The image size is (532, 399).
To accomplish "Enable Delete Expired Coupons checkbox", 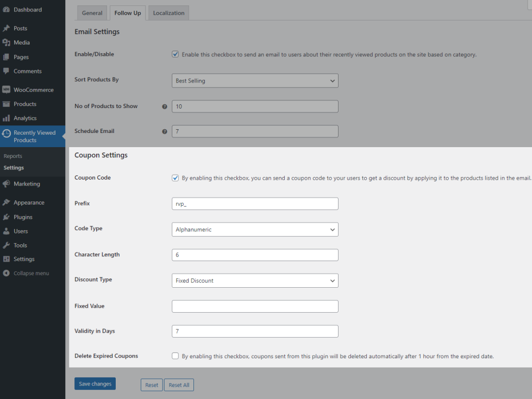I will pos(175,356).
